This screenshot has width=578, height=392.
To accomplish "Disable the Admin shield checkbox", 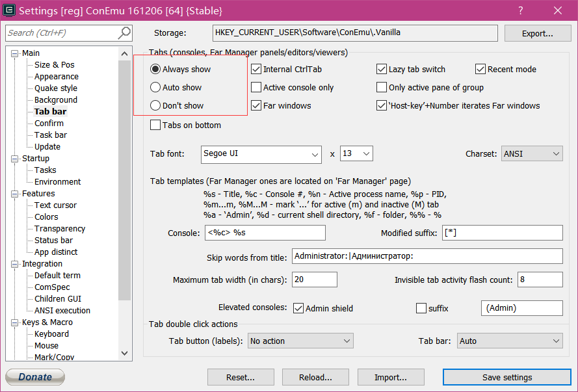I will pos(299,308).
